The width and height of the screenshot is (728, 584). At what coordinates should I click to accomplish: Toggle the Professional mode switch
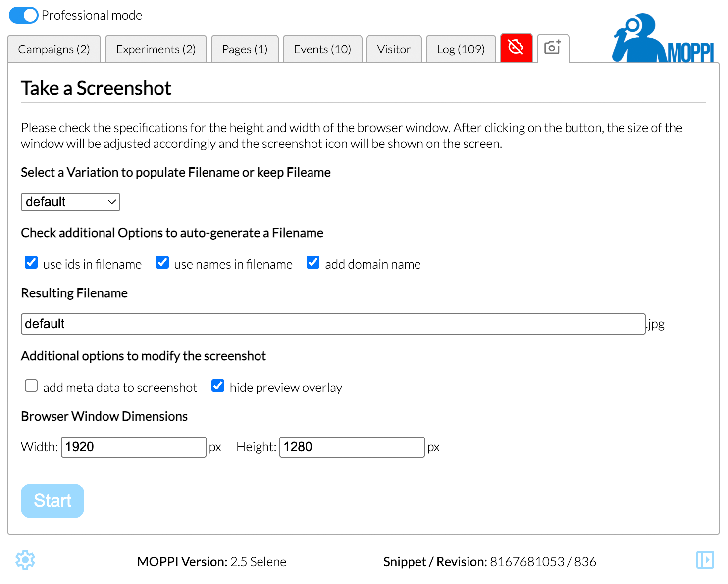[x=23, y=15]
